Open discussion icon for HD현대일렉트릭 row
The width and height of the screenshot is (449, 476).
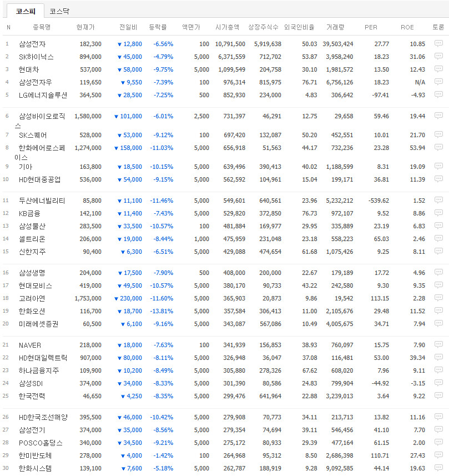point(438,357)
